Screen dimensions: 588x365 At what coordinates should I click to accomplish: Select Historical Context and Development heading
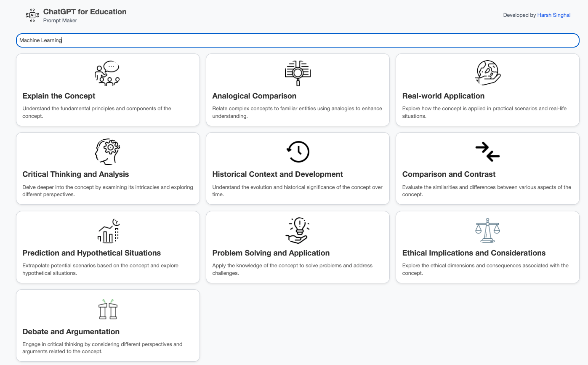pos(277,174)
